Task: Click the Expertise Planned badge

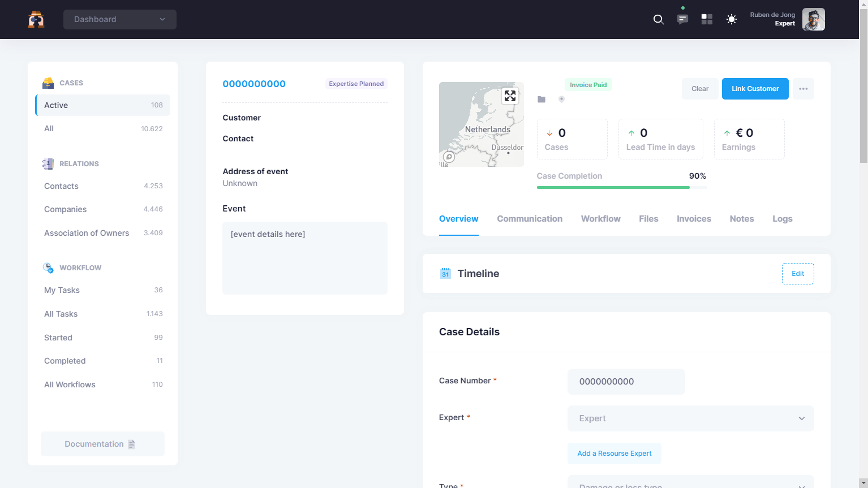Action: tap(356, 84)
